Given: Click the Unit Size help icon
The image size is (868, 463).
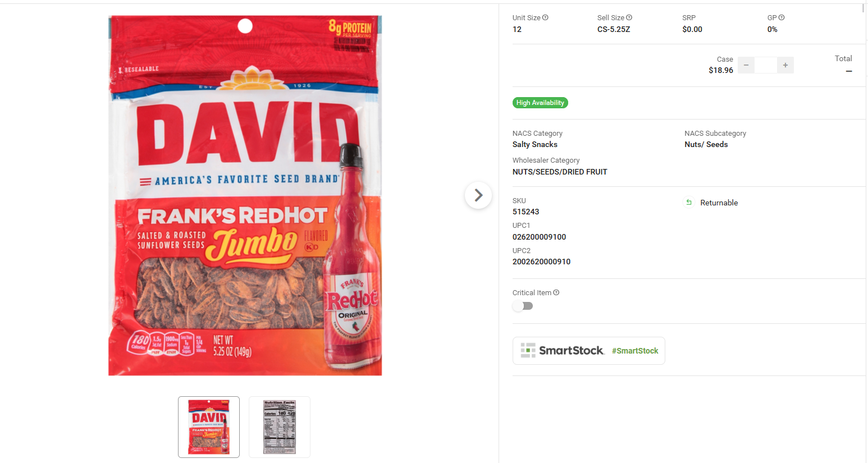Looking at the screenshot, I should [x=545, y=18].
